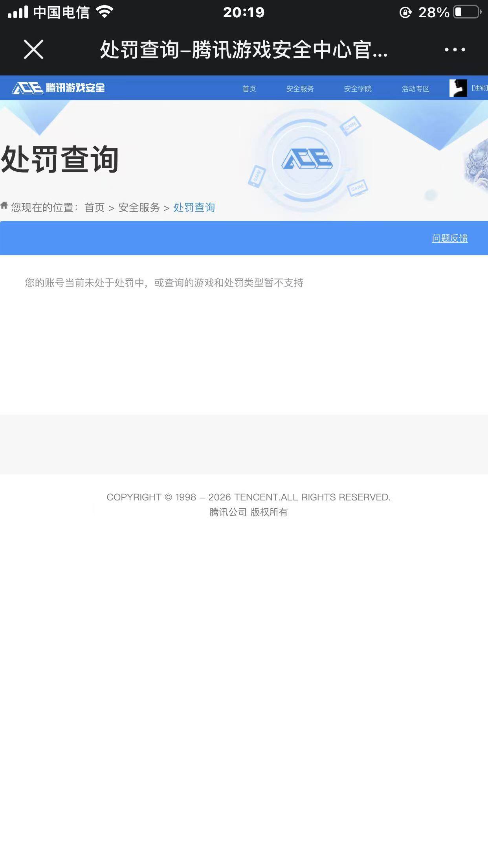The height and width of the screenshot is (868, 488).
Task: Follow the 处罚查询 breadcrumb link
Action: point(194,207)
